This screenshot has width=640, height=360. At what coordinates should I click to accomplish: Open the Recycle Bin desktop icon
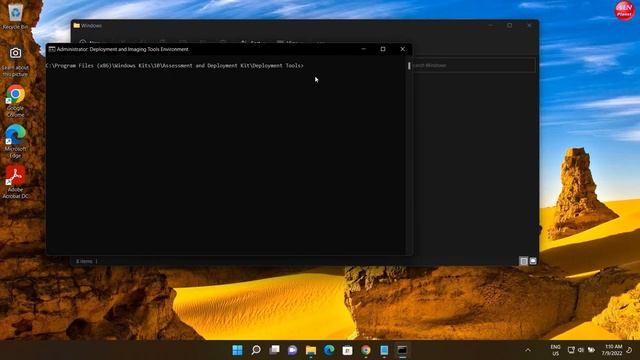tap(15, 16)
